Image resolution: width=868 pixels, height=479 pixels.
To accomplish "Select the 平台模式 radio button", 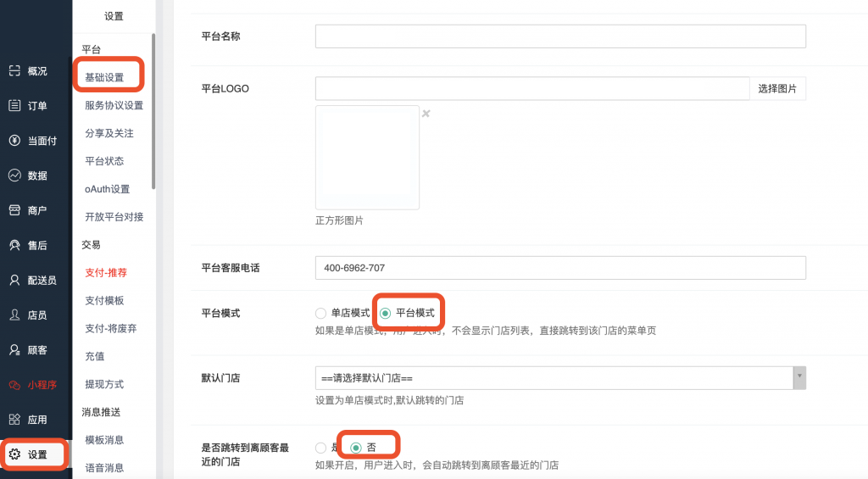I will click(386, 314).
